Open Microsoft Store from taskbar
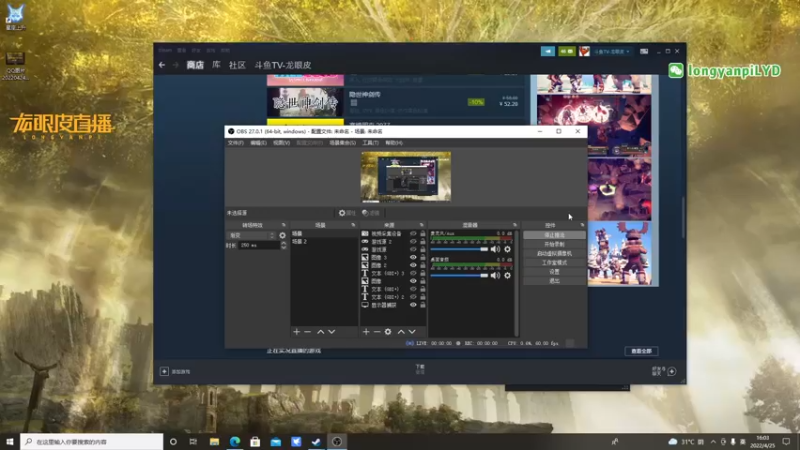Image resolution: width=800 pixels, height=450 pixels. tap(255, 442)
